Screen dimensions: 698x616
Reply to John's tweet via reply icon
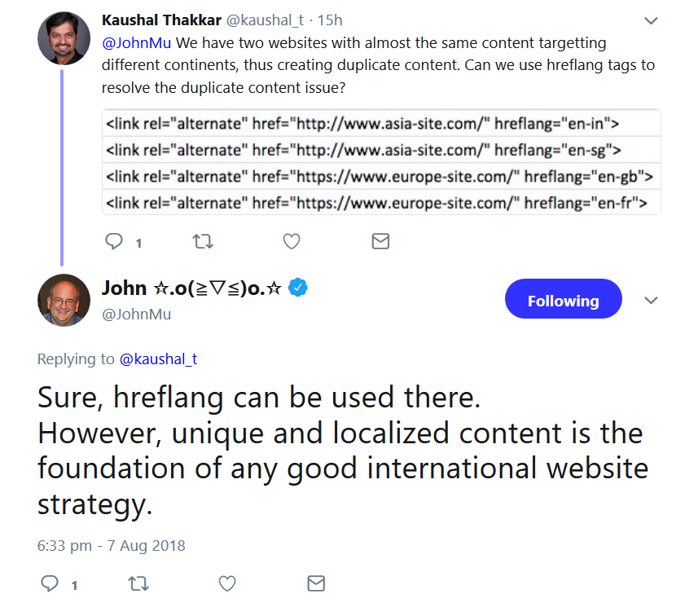pos(50,583)
